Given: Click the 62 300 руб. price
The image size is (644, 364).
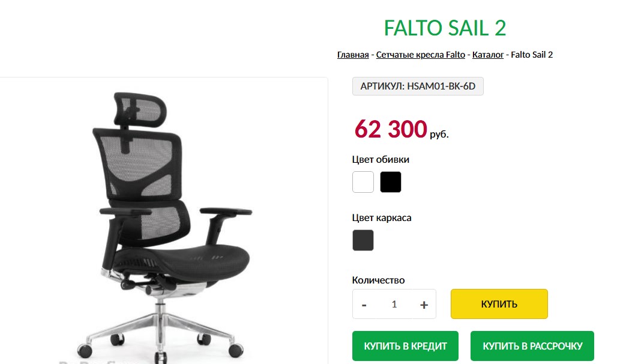Looking at the screenshot, I should point(402,129).
